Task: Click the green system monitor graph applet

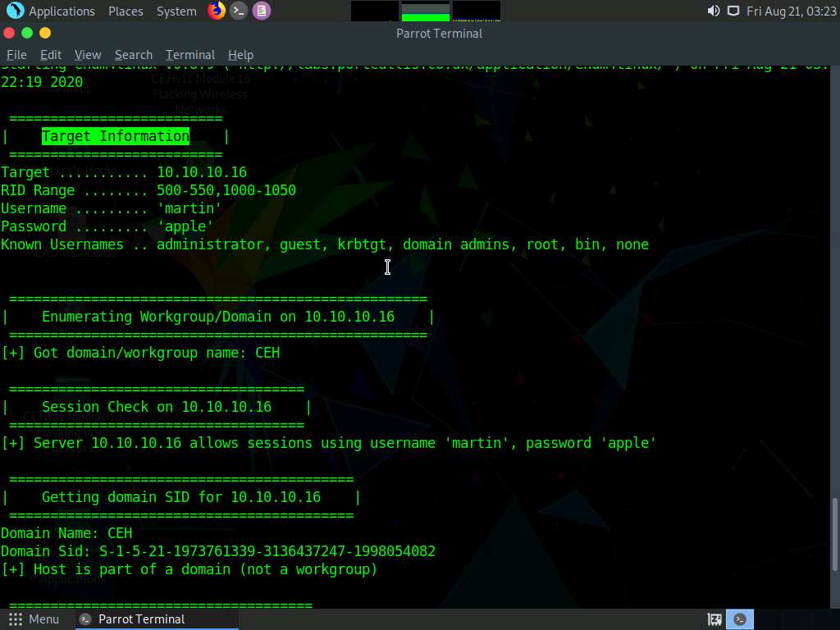Action: point(426,11)
